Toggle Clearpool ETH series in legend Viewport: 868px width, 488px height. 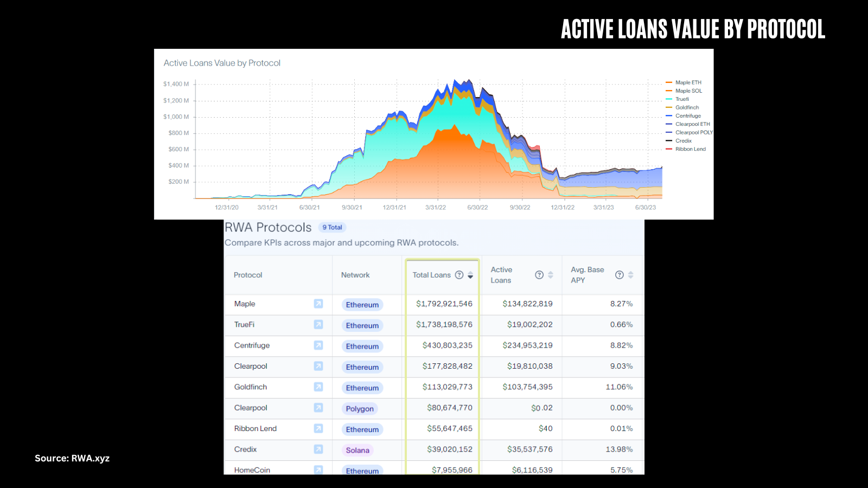pos(688,124)
